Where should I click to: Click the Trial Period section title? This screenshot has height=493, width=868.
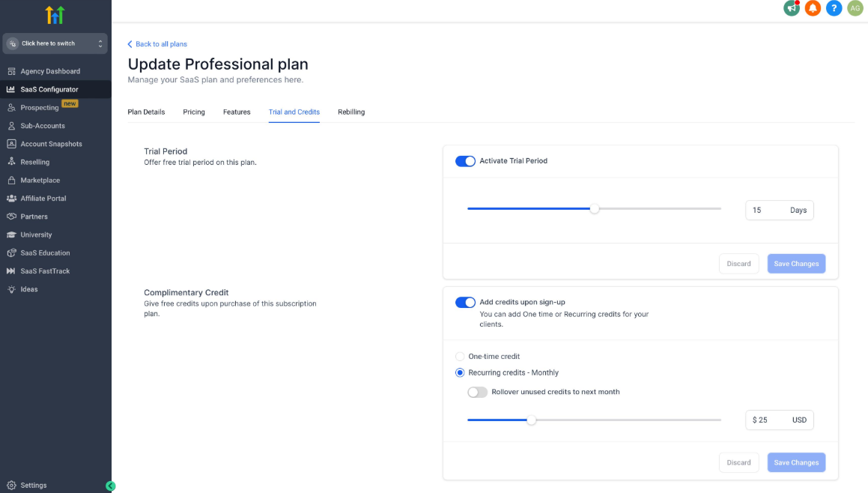(166, 151)
